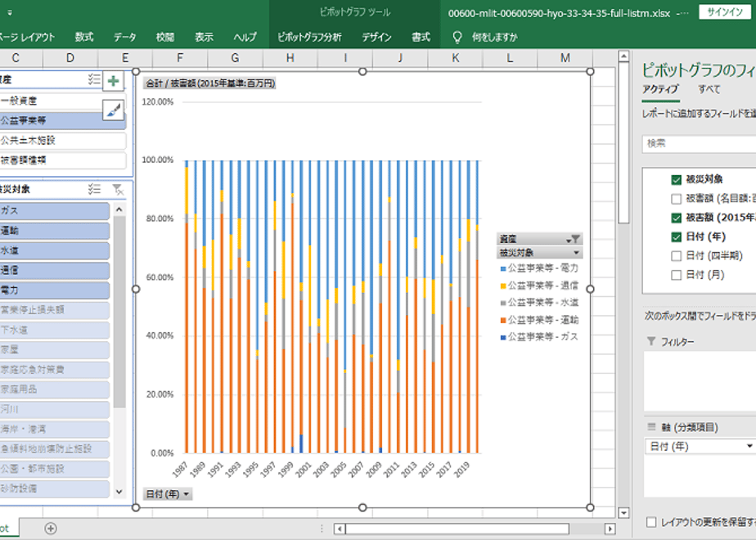Viewport: 756px width, 540px height.
Task: Click the green plus chart elements button
Action: click(113, 80)
